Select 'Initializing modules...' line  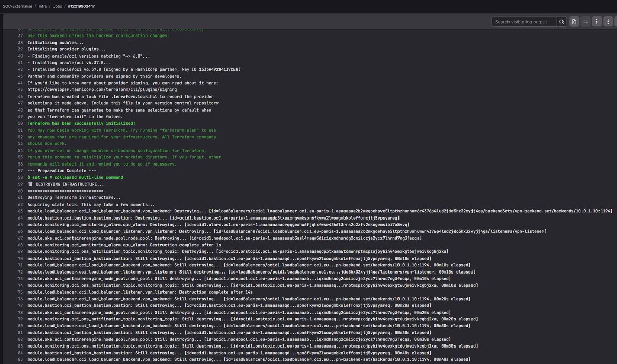pos(55,42)
